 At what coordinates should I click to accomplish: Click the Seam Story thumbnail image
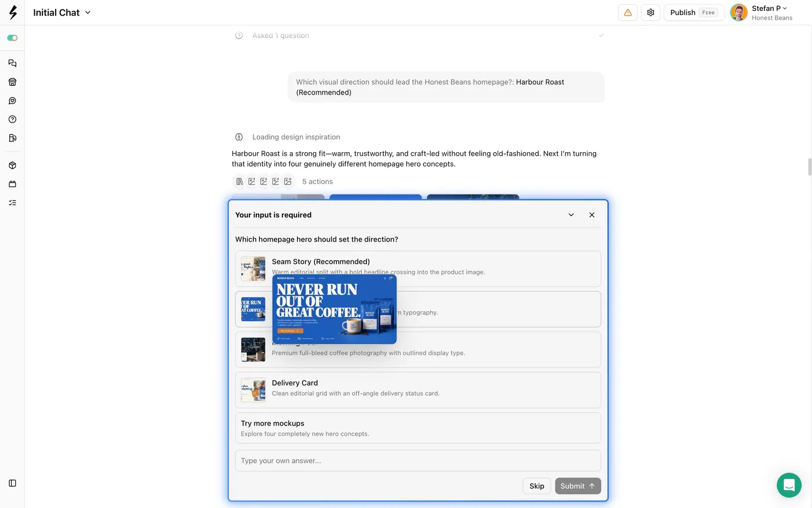(x=253, y=269)
